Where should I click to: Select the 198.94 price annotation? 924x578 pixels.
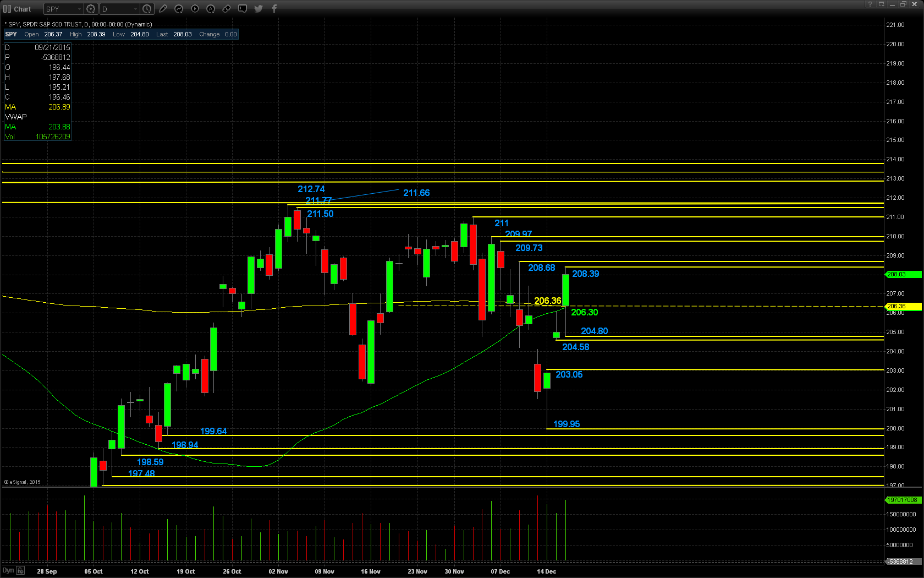185,445
